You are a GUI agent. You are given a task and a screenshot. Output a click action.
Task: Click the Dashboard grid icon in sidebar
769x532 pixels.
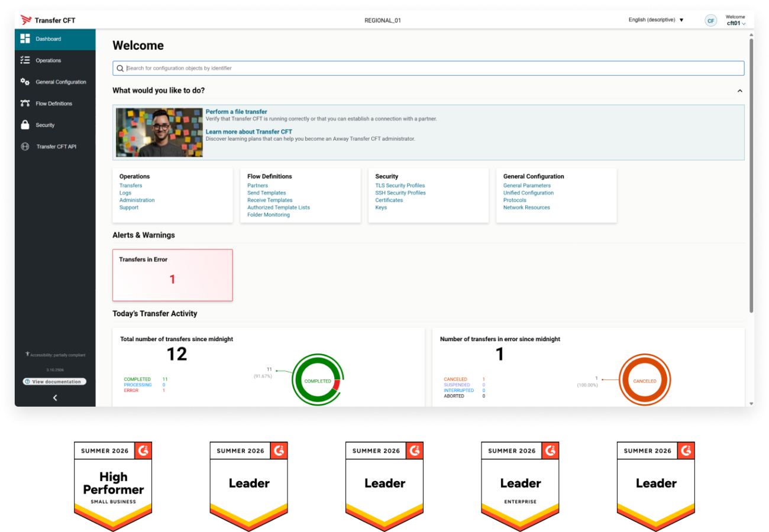pos(25,38)
